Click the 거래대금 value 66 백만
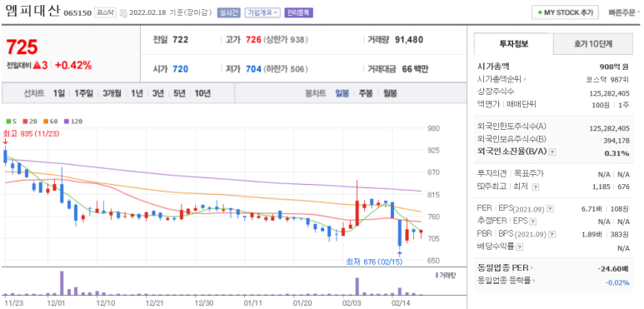644x309 pixels. click(x=415, y=69)
